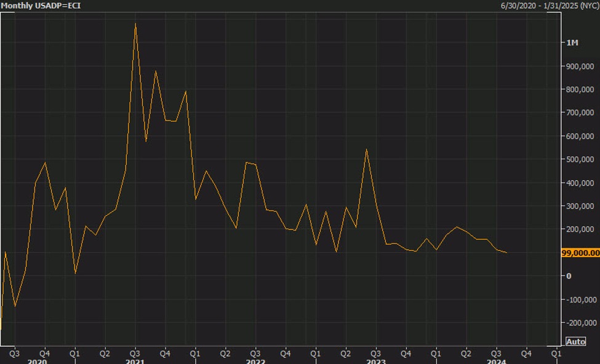This screenshot has height=364, width=600.
Task: Select the 1M label on price axis
Action: point(572,42)
